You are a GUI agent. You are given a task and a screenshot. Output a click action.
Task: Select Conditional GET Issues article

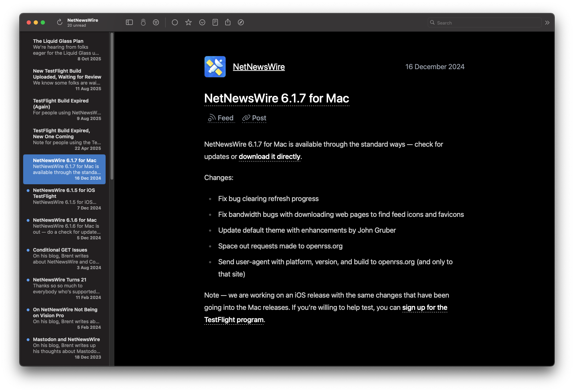pyautogui.click(x=65, y=259)
